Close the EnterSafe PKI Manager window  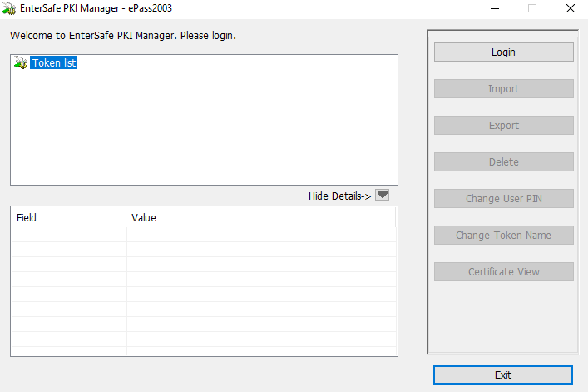click(x=570, y=8)
